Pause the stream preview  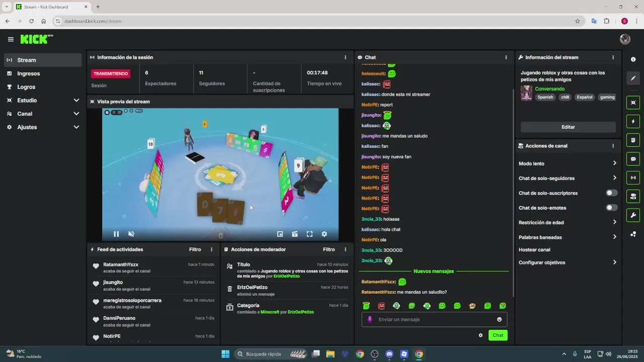click(116, 234)
